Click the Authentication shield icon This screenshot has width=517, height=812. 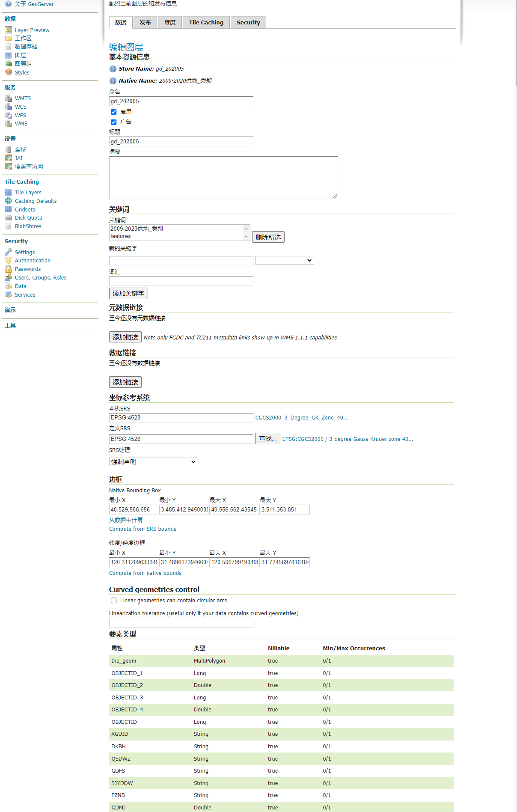8,261
